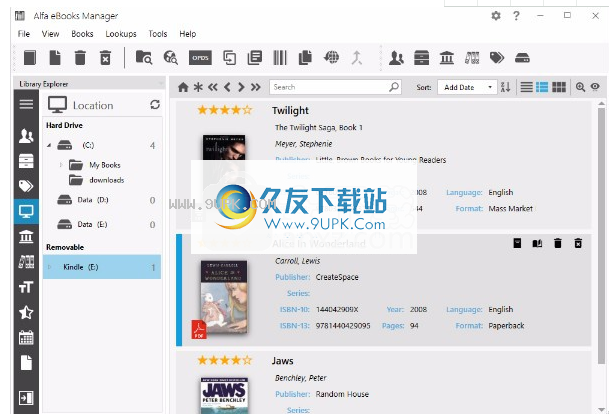
Task: Go to next page arrow
Action: [241, 87]
